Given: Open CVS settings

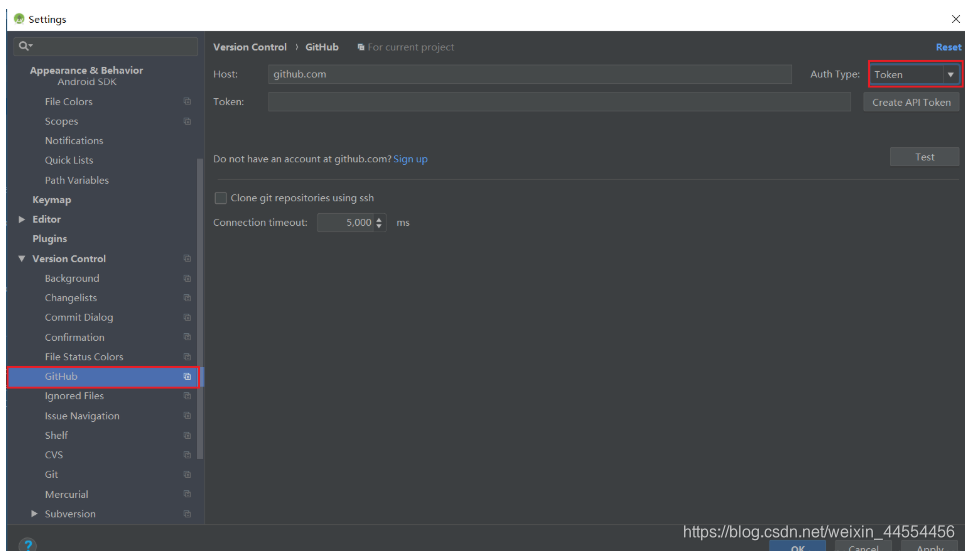Looking at the screenshot, I should (x=54, y=454).
